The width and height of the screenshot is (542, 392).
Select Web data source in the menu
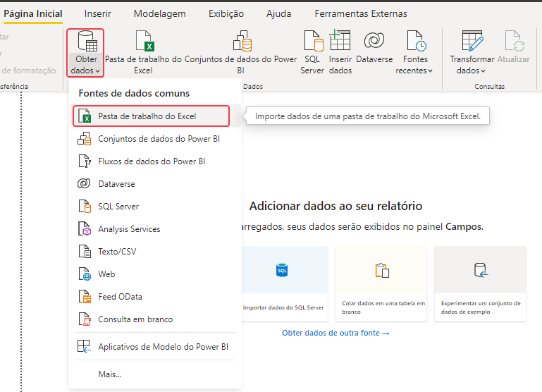106,274
